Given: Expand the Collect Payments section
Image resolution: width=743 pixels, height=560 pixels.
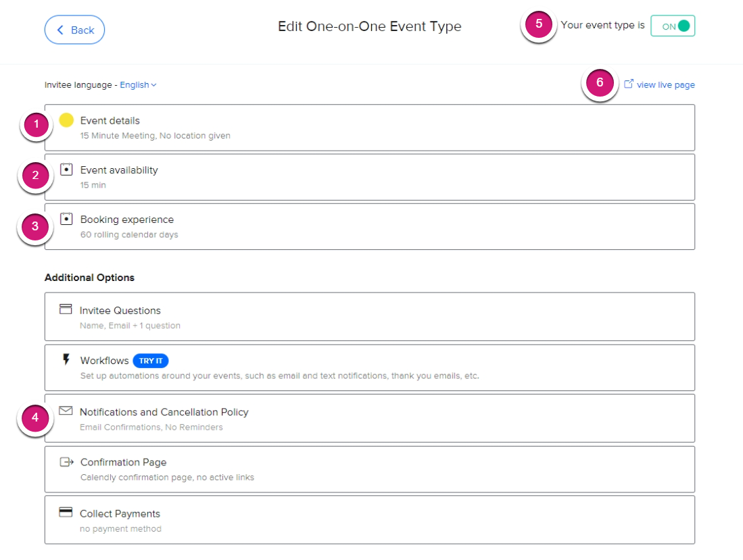Looking at the screenshot, I should [x=370, y=519].
